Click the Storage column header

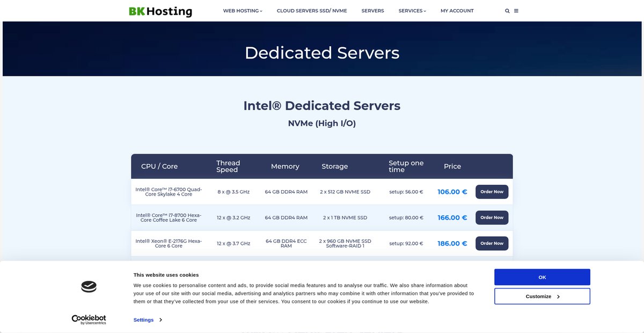335,166
